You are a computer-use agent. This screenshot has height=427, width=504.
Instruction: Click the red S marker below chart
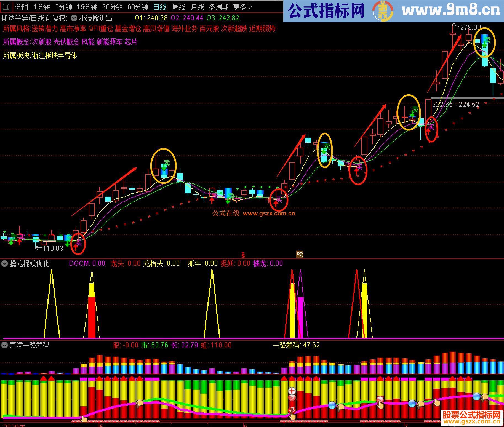pos(243,255)
